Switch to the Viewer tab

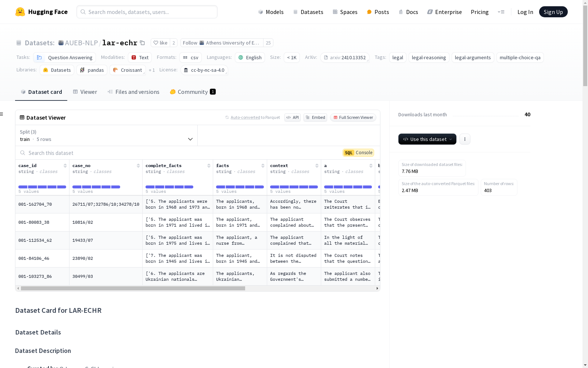pyautogui.click(x=85, y=92)
